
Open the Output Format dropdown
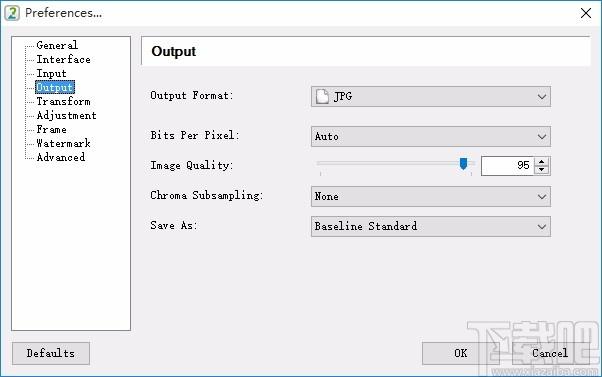(431, 96)
